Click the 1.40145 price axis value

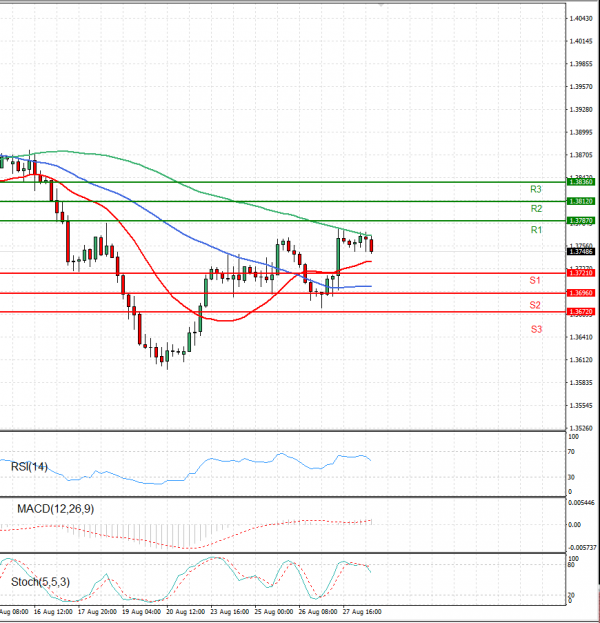pos(581,41)
